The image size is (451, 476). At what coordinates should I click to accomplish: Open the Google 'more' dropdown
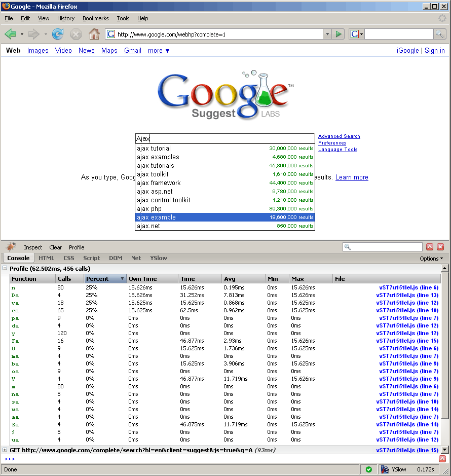pos(159,51)
